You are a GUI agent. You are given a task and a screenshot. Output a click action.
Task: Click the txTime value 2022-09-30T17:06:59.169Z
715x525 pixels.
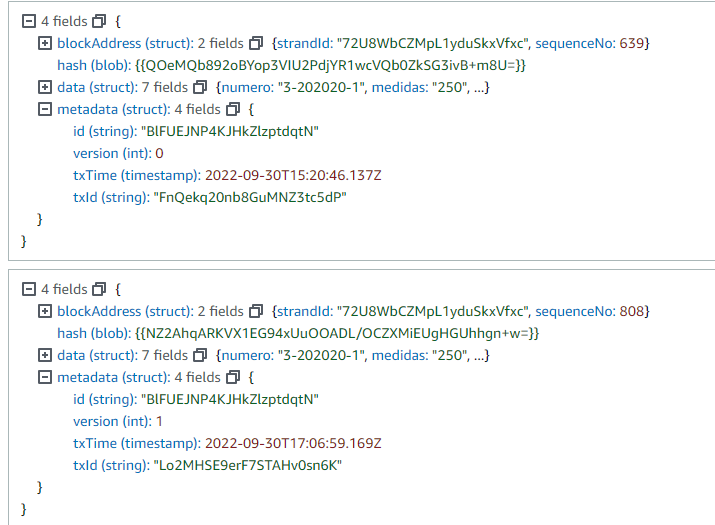point(293,443)
